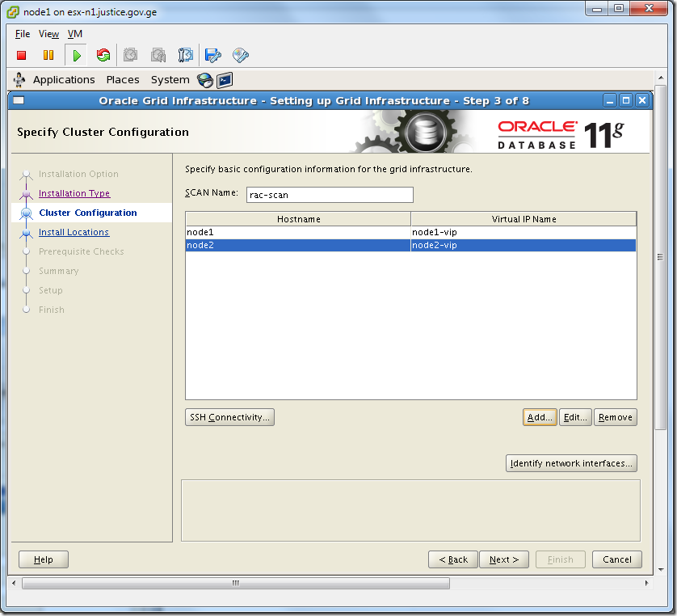Open the Snapshot Manager

point(184,55)
